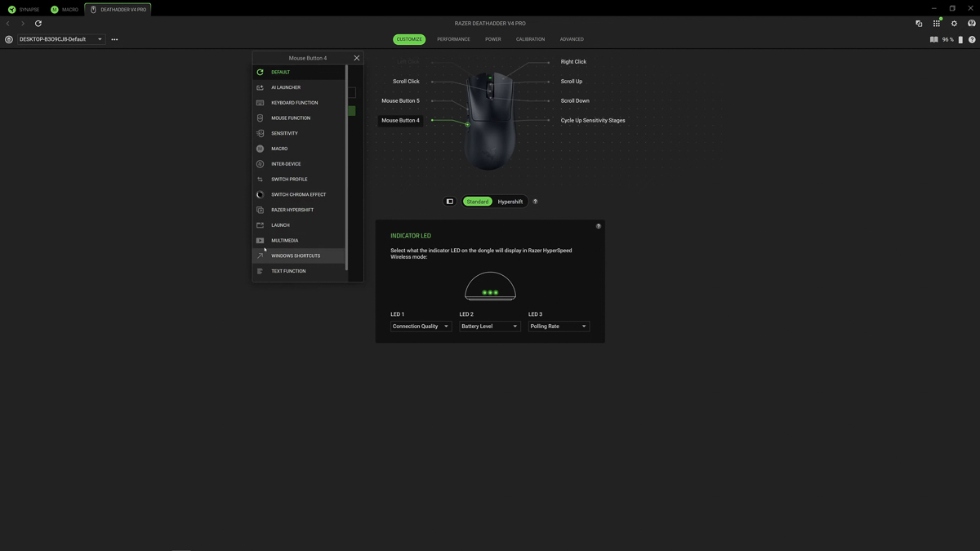The width and height of the screenshot is (980, 551).
Task: Select the Default option
Action: coord(299,72)
